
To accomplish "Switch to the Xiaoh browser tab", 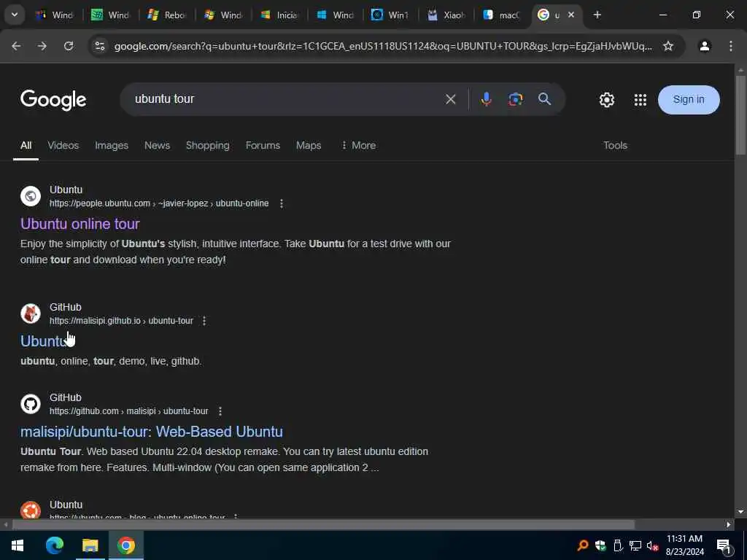I will pos(447,15).
